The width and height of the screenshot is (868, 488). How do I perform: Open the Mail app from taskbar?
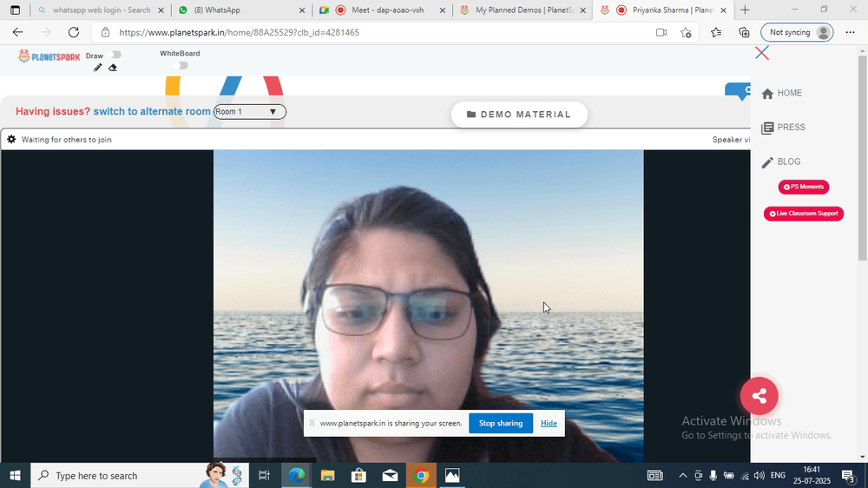click(x=390, y=475)
